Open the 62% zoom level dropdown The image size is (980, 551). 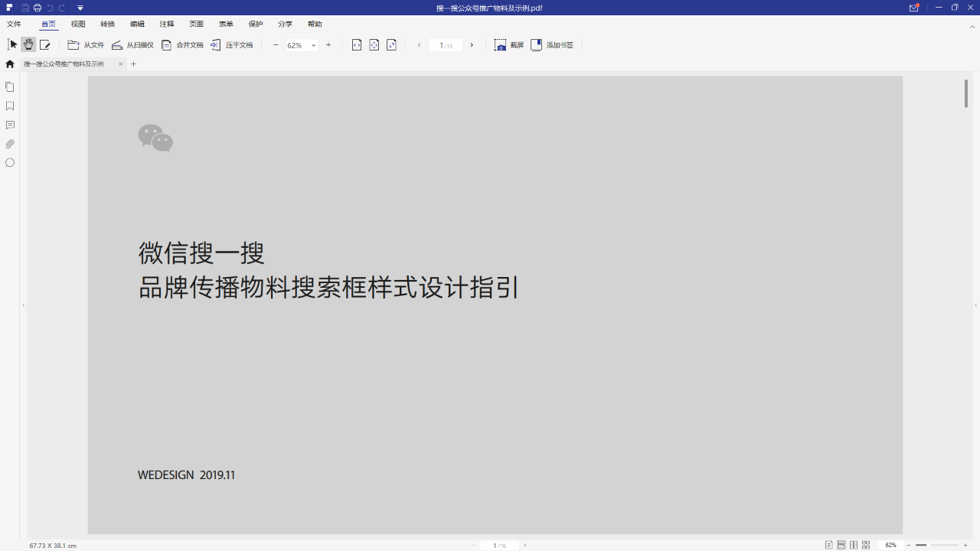313,46
